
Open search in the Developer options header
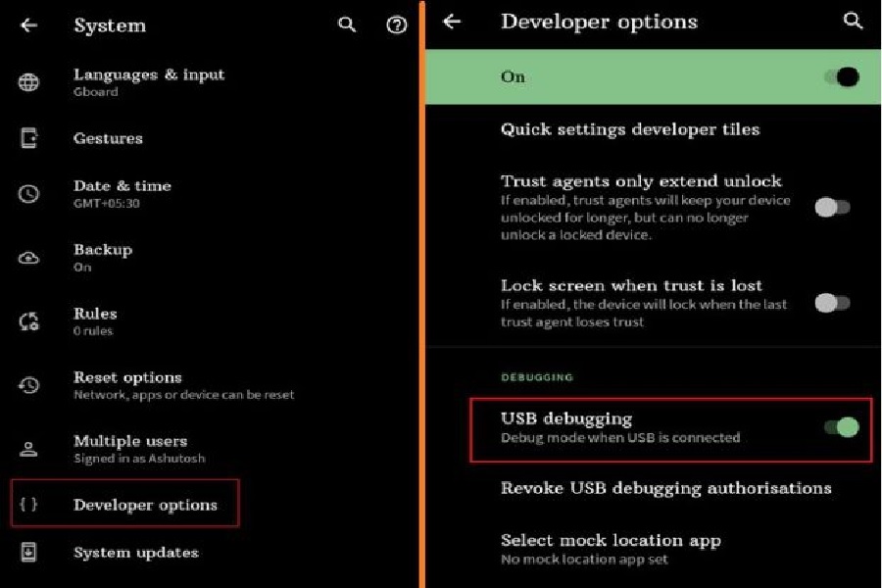[x=853, y=21]
